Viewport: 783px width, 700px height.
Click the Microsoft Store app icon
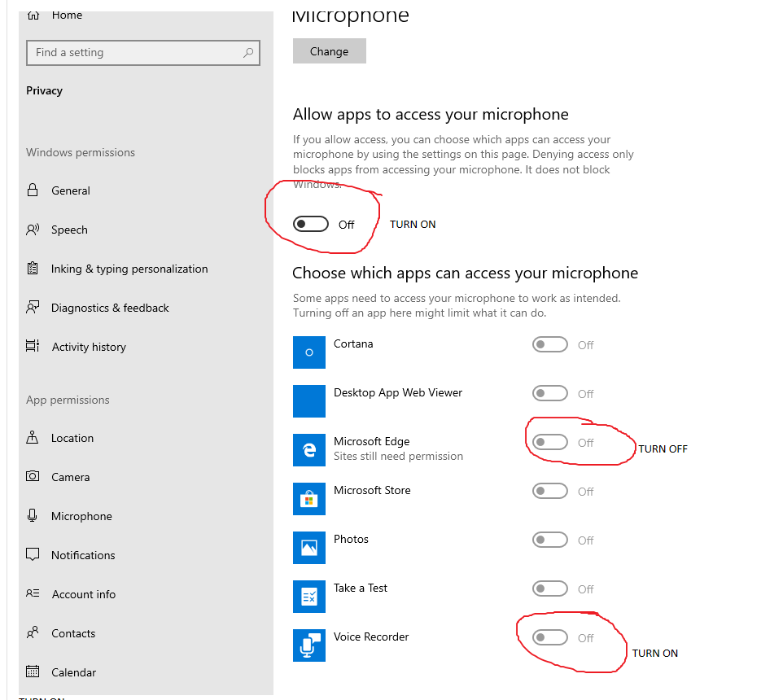[x=309, y=499]
